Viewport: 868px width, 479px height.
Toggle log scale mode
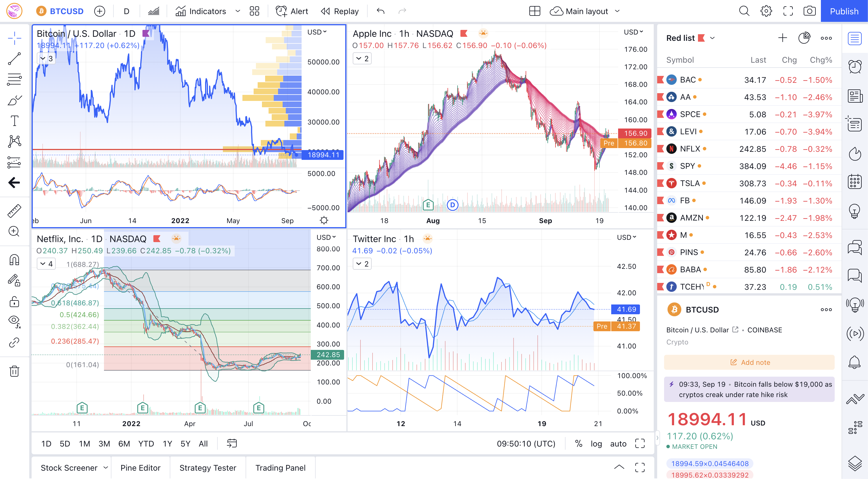[x=596, y=444]
